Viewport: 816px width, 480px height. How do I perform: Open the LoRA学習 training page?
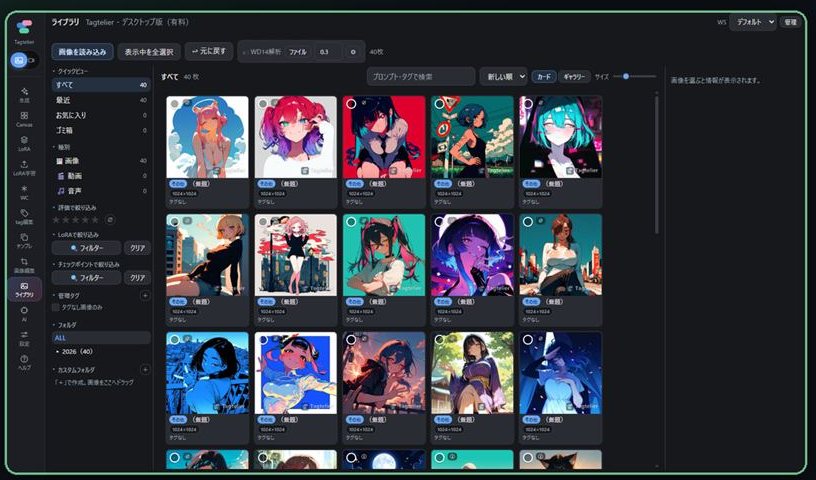pos(24,168)
